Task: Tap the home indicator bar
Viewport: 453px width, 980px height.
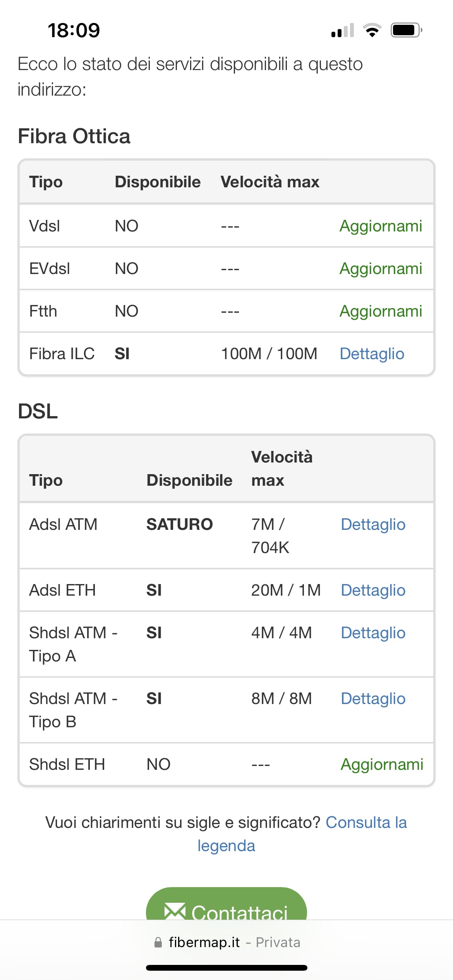Action: 226,968
